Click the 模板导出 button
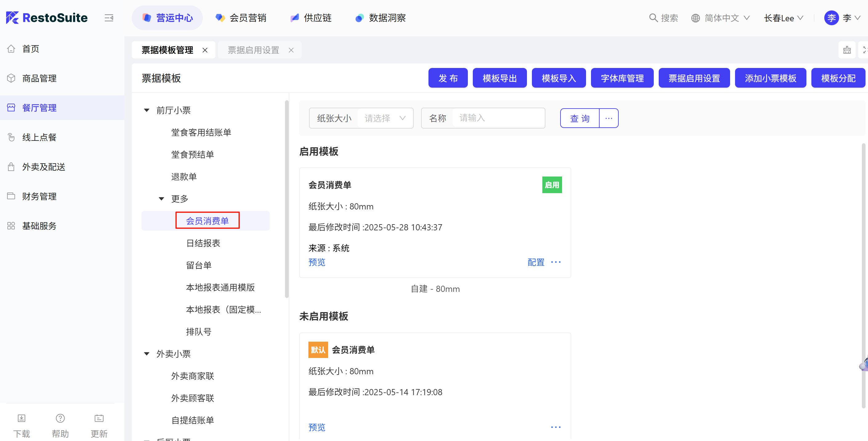Image resolution: width=868 pixels, height=441 pixels. [500, 78]
